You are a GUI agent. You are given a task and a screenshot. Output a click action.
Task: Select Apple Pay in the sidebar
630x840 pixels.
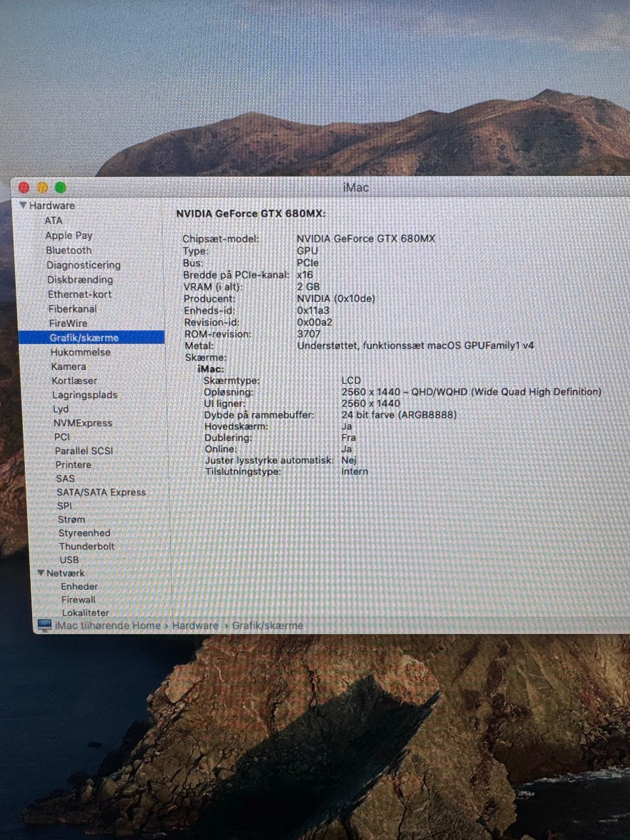[x=69, y=236]
